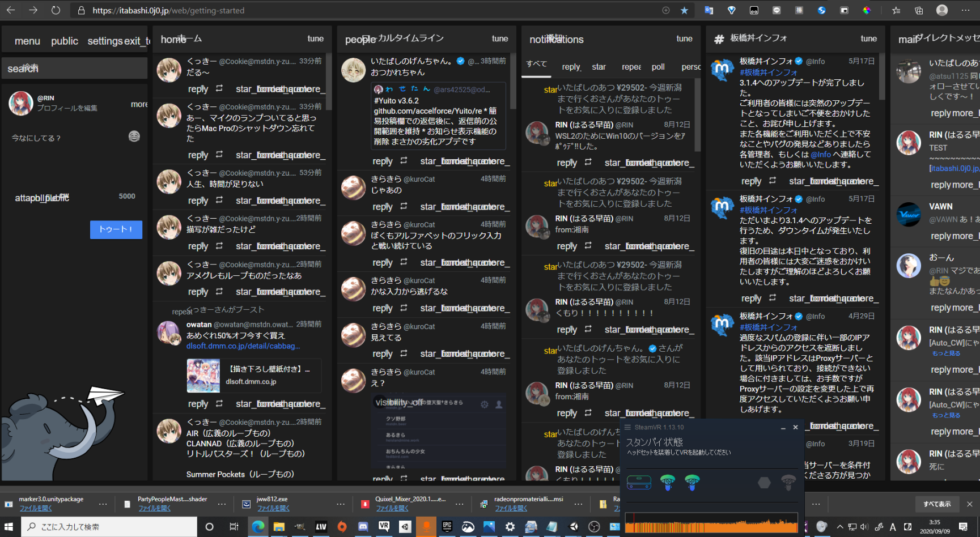This screenshot has width=980, height=537.
Task: Click the SteamVR hamburger menu icon
Action: (627, 427)
